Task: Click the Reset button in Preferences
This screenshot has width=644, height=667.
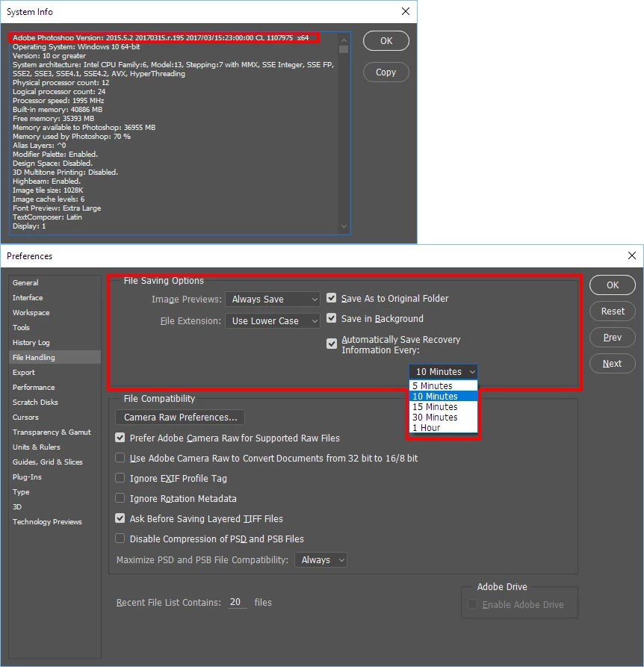Action: 613,311
